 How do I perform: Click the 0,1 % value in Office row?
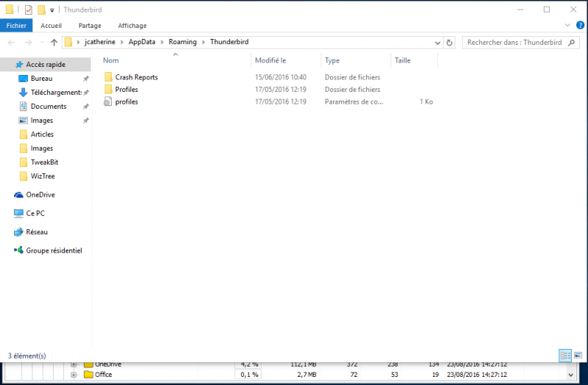point(249,375)
